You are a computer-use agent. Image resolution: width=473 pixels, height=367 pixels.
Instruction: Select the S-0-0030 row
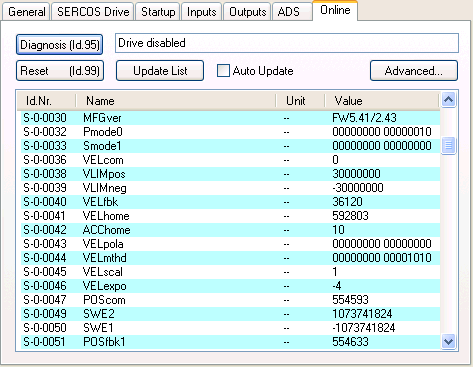coord(230,118)
